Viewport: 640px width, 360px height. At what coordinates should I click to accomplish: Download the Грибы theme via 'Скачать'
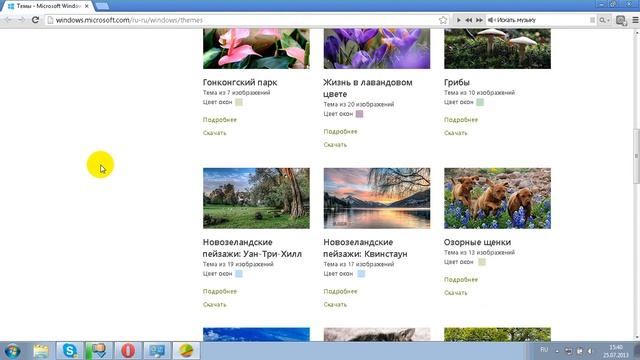tap(456, 133)
